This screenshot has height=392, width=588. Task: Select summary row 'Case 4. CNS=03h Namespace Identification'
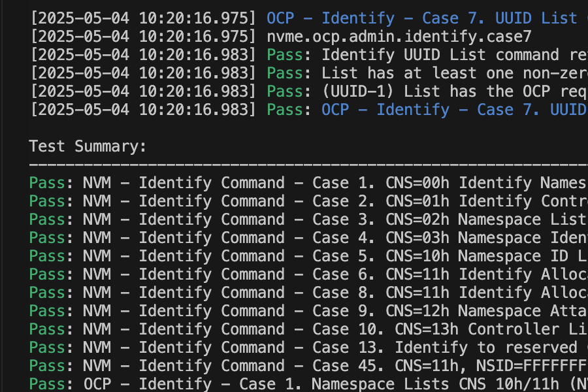pyautogui.click(x=308, y=238)
